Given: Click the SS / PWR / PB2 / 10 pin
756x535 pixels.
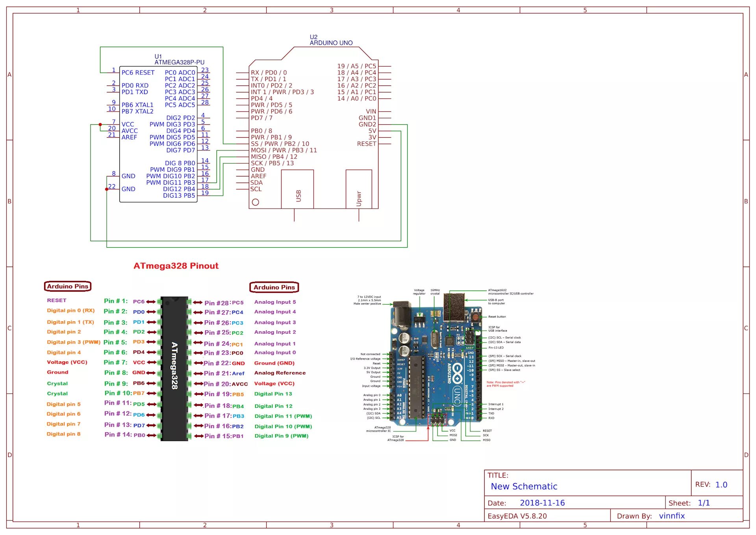Looking at the screenshot, I should [280, 144].
